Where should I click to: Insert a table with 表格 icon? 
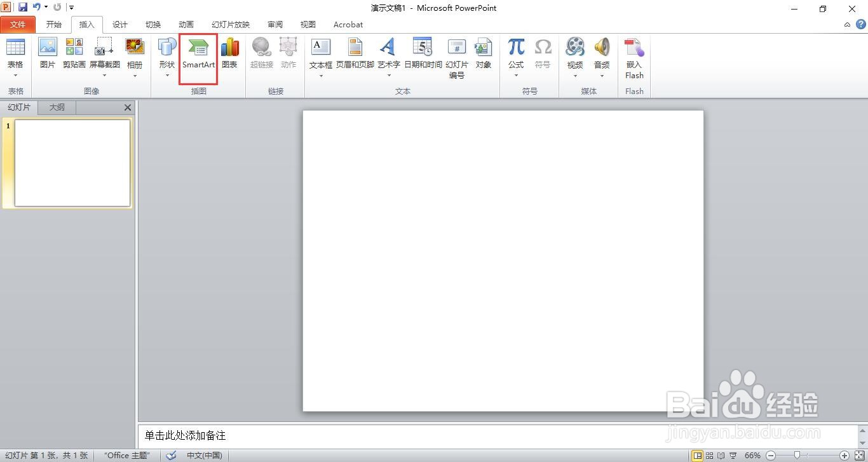pyautogui.click(x=15, y=47)
